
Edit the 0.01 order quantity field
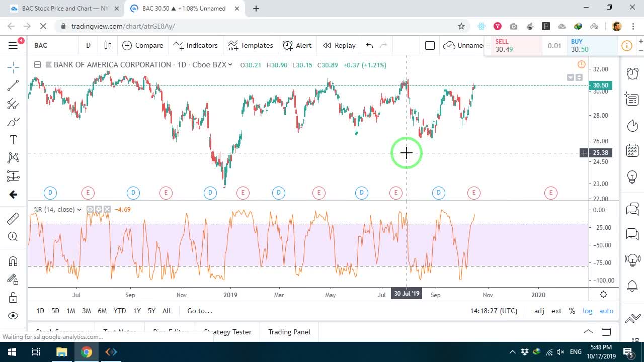(x=554, y=46)
